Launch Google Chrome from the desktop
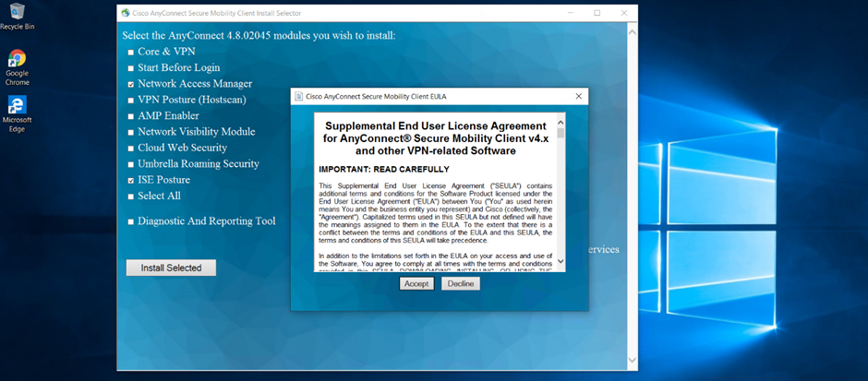Viewport: 868px width, 381px height. pyautogui.click(x=18, y=67)
